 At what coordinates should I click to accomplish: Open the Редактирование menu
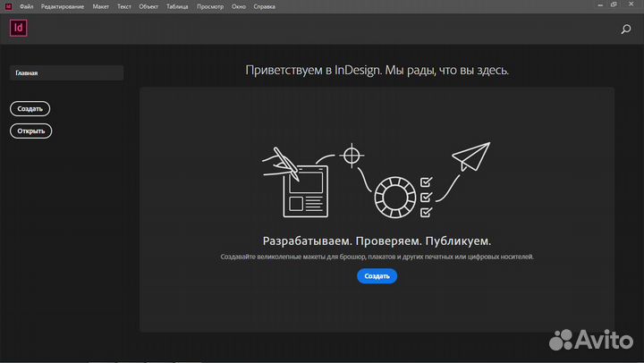coord(63,6)
